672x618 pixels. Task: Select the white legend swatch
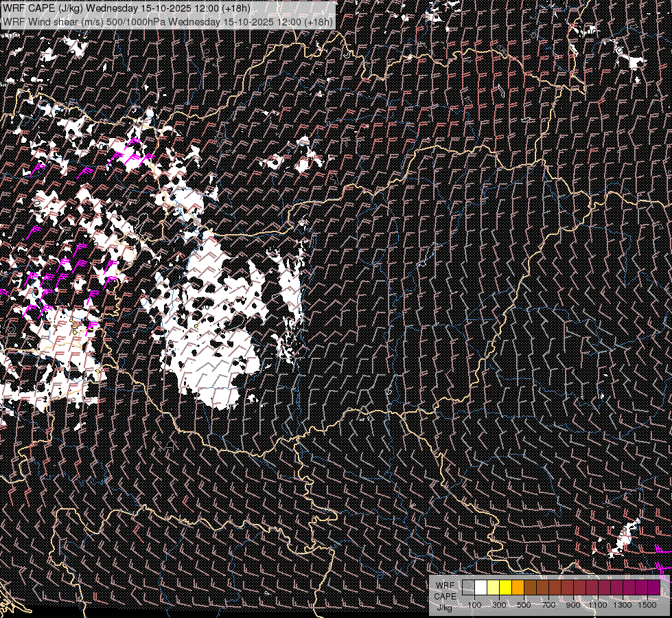481,588
